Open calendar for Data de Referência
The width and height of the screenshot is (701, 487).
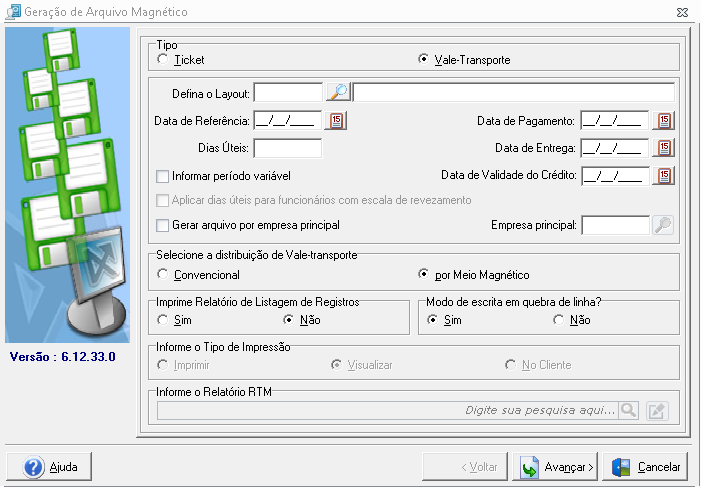pos(336,120)
